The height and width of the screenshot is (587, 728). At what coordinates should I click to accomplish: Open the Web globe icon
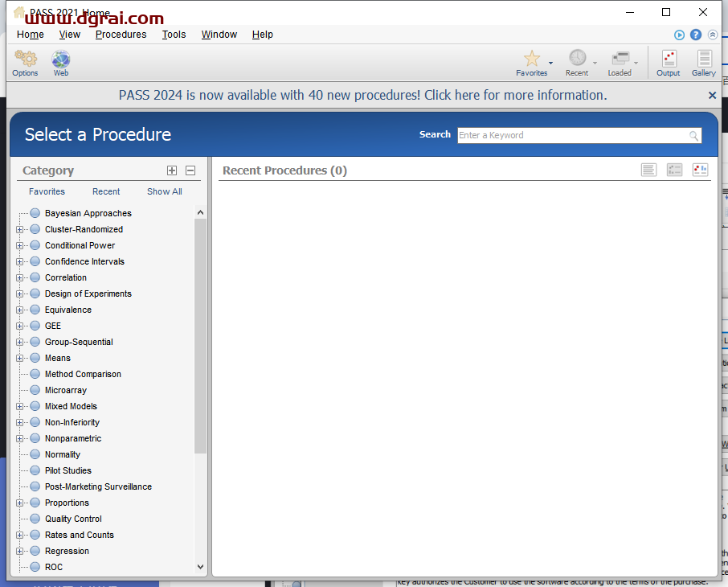pos(61,63)
